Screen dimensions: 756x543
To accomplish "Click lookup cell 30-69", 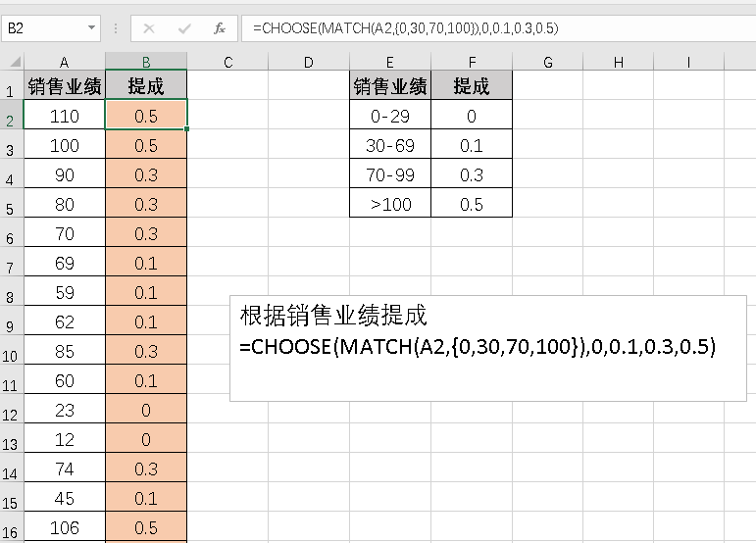I will coord(390,144).
